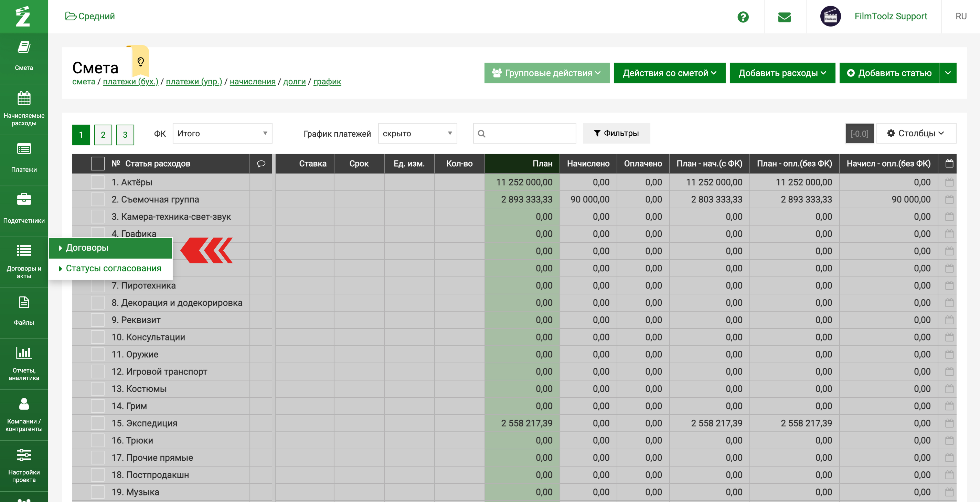Screen dimensions: 980x502
Task: Click the lightbulb hint bookmark
Action: click(140, 61)
